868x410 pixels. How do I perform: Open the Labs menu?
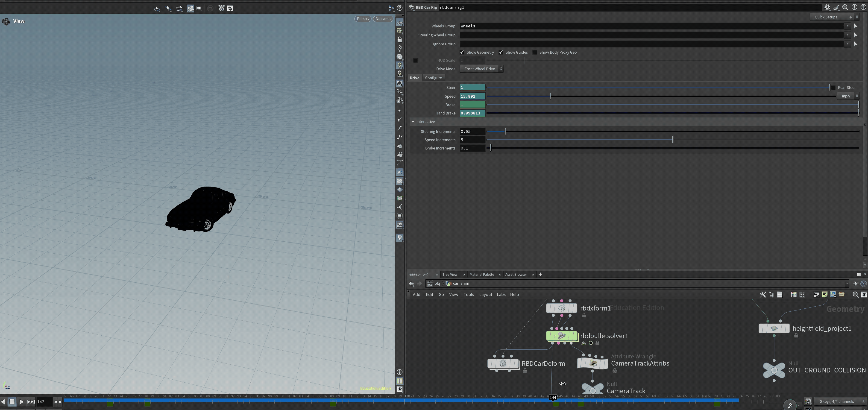[x=501, y=295]
